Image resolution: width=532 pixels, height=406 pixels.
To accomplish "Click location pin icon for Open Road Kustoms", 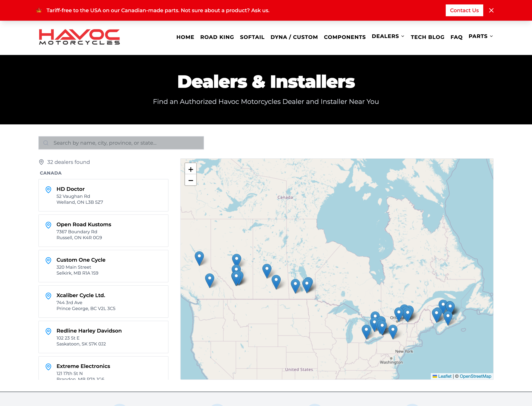I will pyautogui.click(x=48, y=225).
